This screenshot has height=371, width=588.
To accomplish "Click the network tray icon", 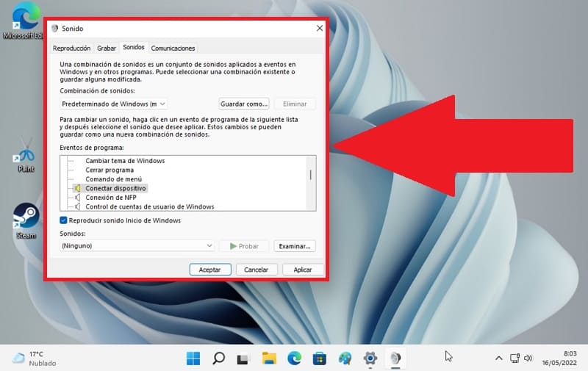I will coord(515,359).
